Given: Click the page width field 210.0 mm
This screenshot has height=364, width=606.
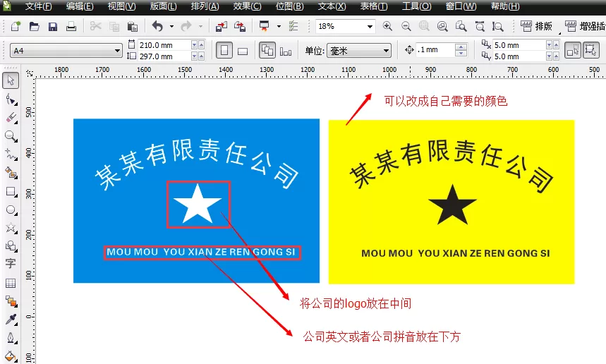Looking at the screenshot, I should [x=164, y=45].
